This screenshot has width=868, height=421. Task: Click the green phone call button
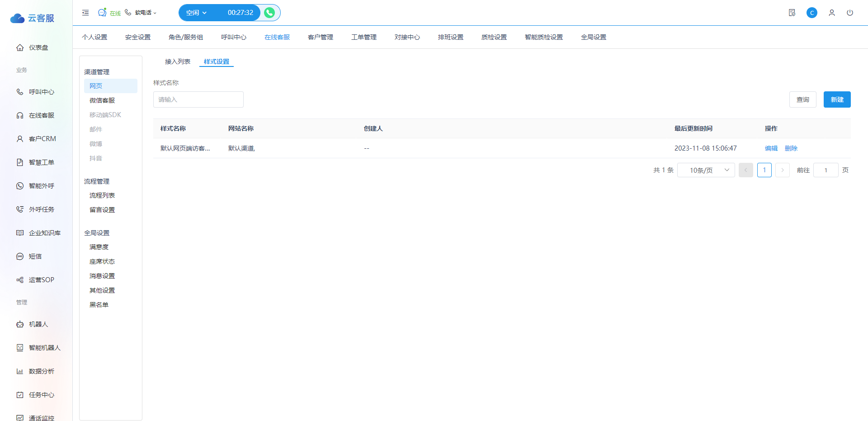coord(269,13)
